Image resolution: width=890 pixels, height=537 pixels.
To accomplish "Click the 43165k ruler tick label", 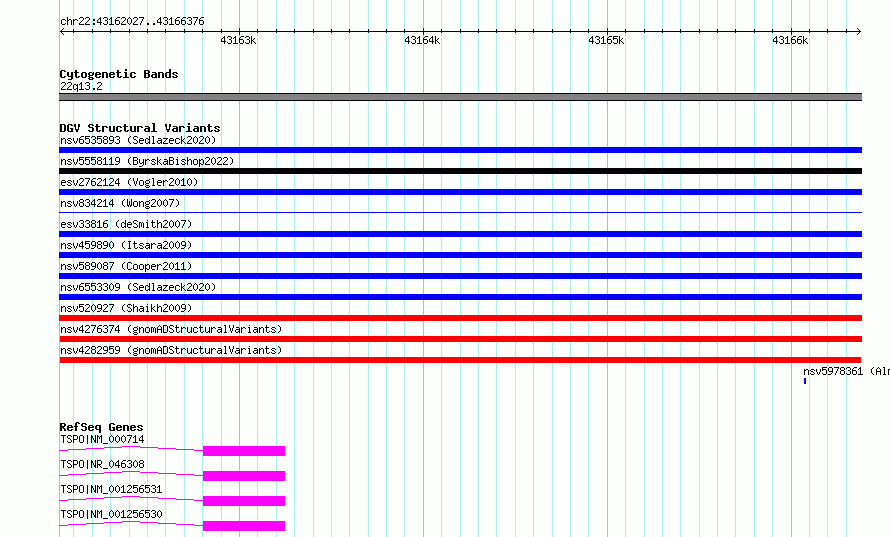I will click(606, 40).
